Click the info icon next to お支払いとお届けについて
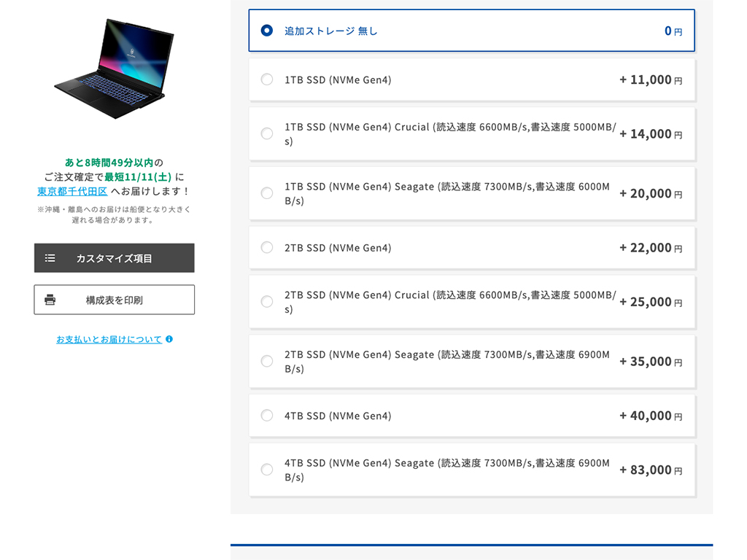The height and width of the screenshot is (560, 747). pos(169,339)
